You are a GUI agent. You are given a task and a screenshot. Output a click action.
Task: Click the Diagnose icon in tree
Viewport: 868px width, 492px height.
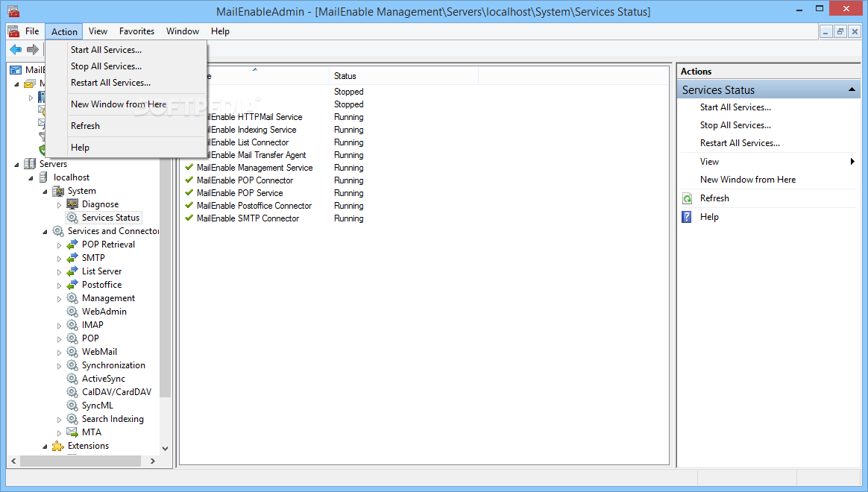click(x=72, y=204)
